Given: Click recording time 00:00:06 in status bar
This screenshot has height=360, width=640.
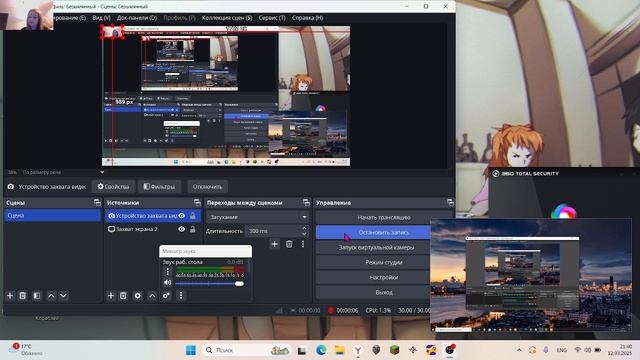Looking at the screenshot, I should pyautogui.click(x=347, y=310).
